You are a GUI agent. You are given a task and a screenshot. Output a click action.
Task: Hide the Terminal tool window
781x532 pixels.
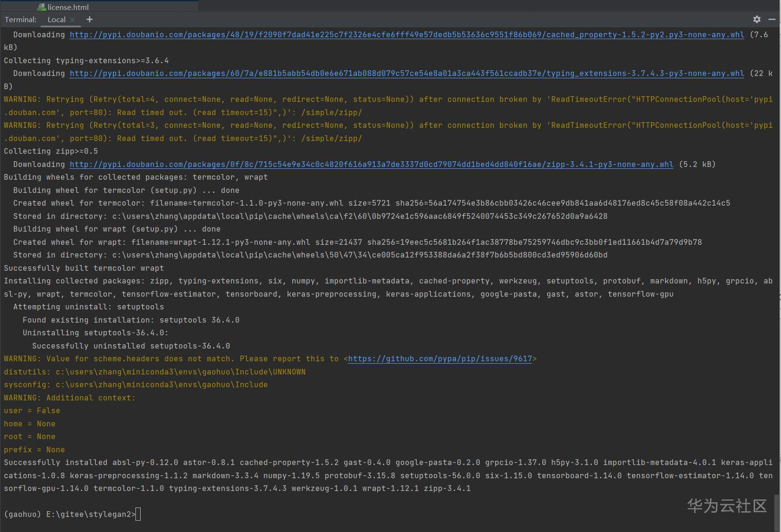click(772, 19)
